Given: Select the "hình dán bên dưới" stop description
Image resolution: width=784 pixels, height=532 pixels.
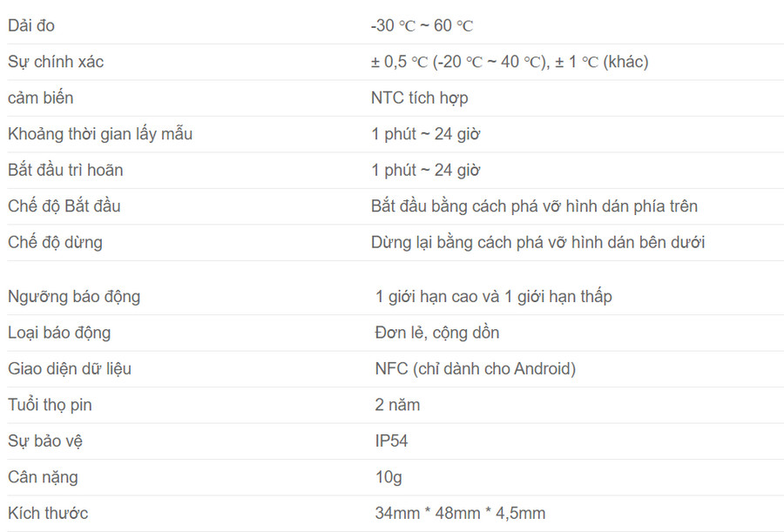Looking at the screenshot, I should pos(638,242).
